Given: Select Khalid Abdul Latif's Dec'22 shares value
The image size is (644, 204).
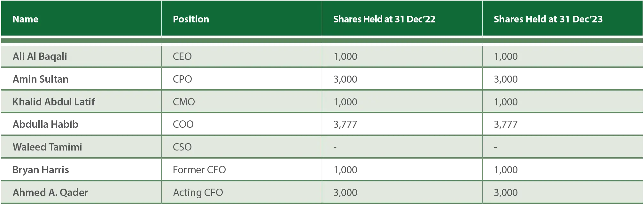Looking at the screenshot, I should (345, 102).
